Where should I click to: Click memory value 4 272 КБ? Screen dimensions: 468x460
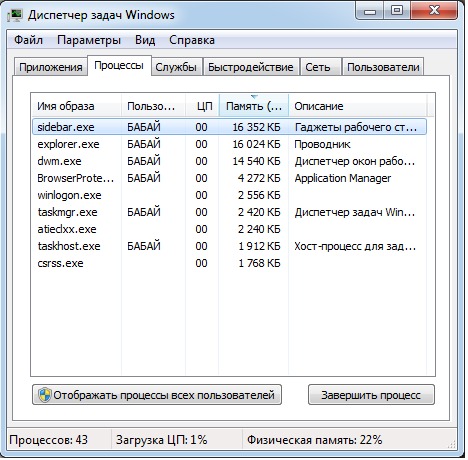(x=259, y=178)
